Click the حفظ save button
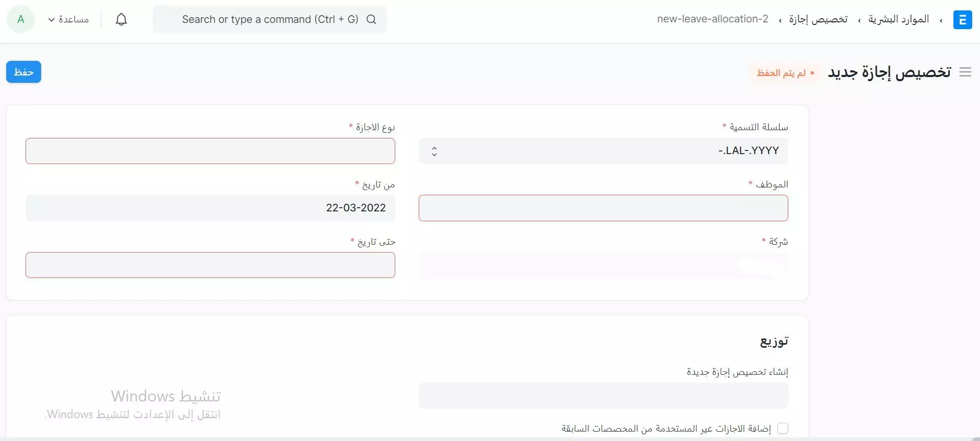The height and width of the screenshot is (441, 980). tap(23, 72)
